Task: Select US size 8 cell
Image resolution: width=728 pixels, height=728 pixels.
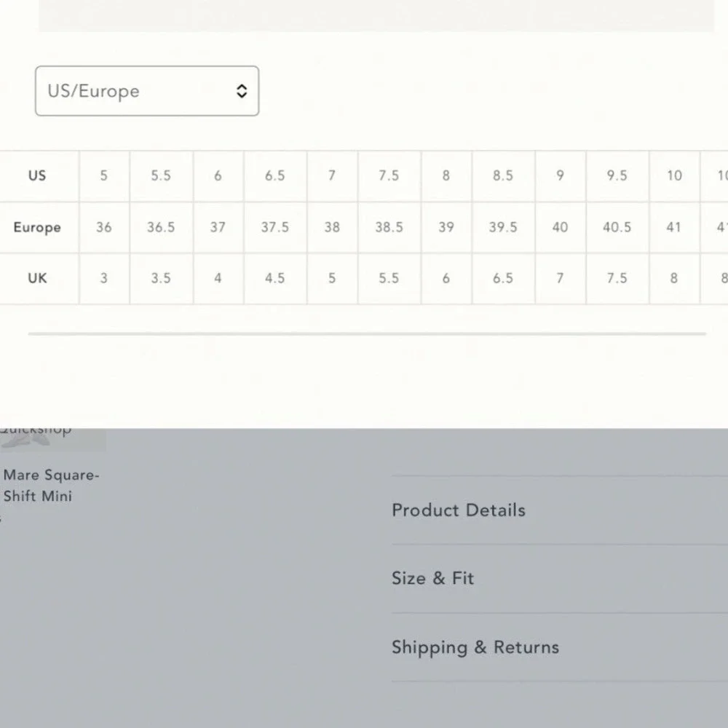Action: tap(447, 176)
